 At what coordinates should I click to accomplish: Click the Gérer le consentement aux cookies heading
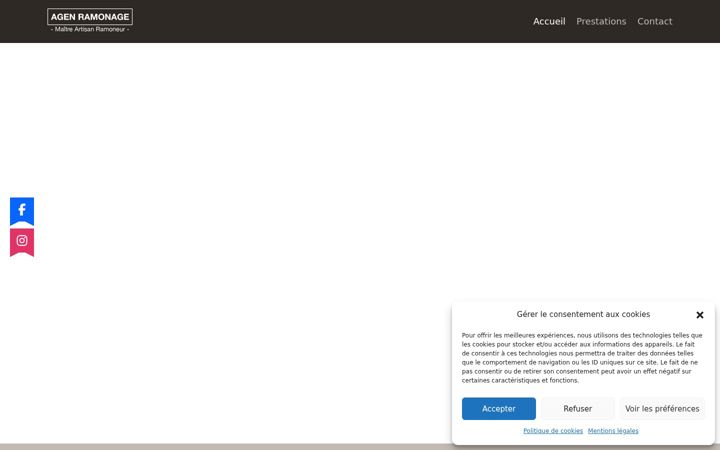(583, 314)
